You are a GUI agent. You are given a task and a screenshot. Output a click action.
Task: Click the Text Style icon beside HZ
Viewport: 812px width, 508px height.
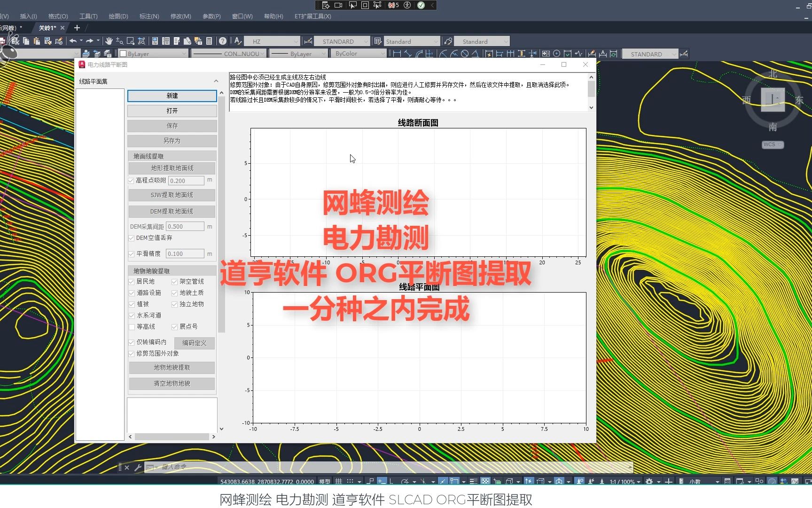pyautogui.click(x=238, y=41)
